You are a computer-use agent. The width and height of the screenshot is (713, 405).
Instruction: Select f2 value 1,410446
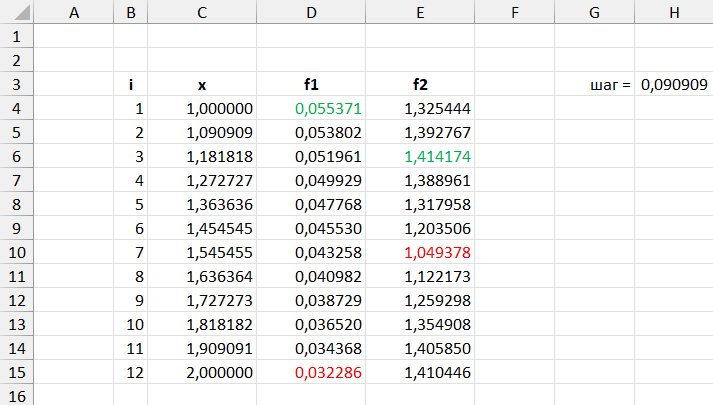pyautogui.click(x=420, y=372)
